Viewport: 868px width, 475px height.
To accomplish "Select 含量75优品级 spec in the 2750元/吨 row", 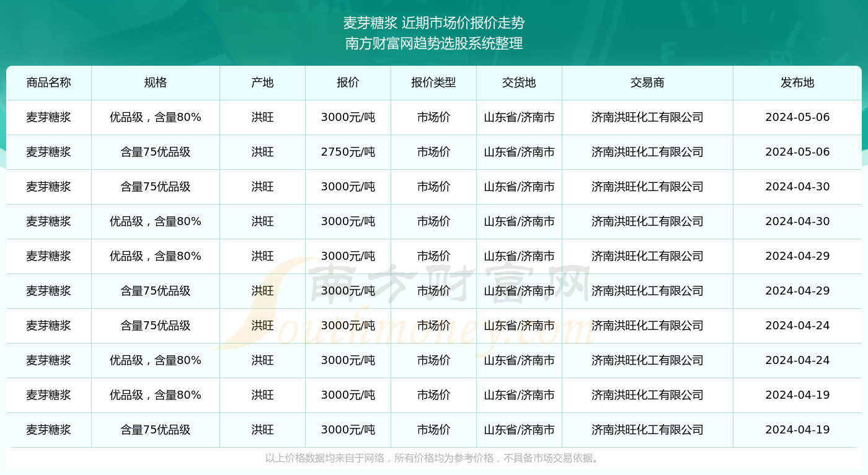I will tap(156, 152).
